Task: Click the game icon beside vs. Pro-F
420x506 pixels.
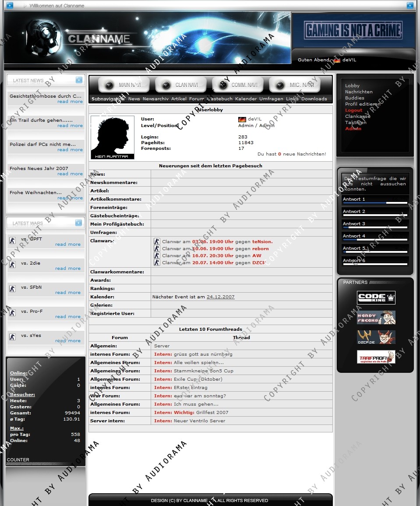Action: pyautogui.click(x=12, y=313)
